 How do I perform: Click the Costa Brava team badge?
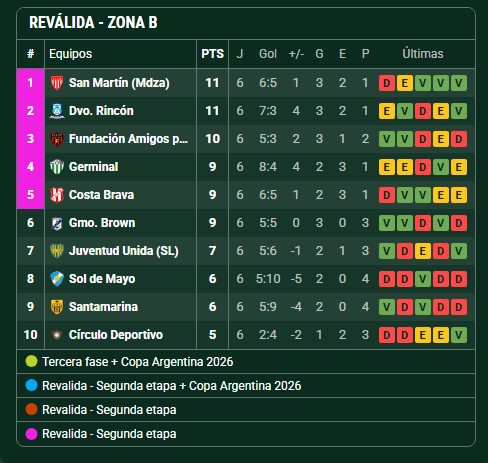tap(57, 195)
